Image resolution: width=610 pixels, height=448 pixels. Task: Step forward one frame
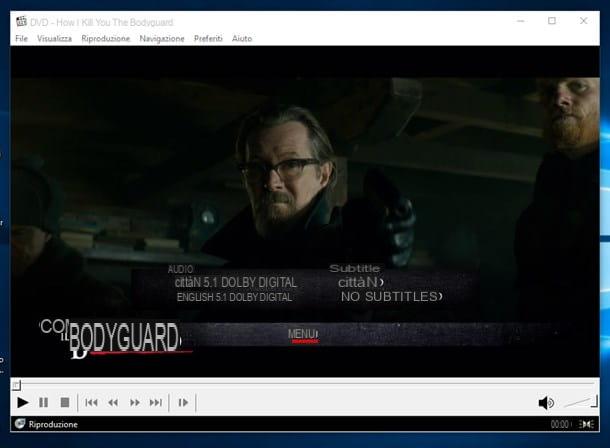183,402
